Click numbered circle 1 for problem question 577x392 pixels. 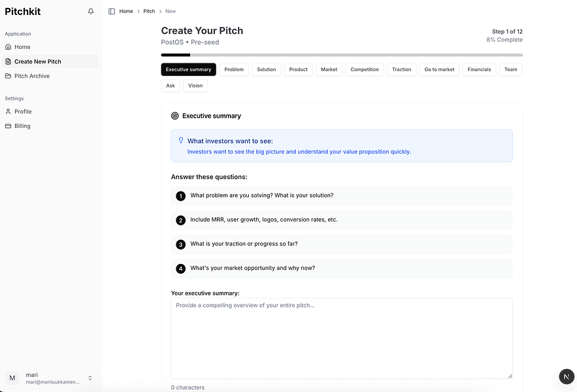[x=180, y=195]
